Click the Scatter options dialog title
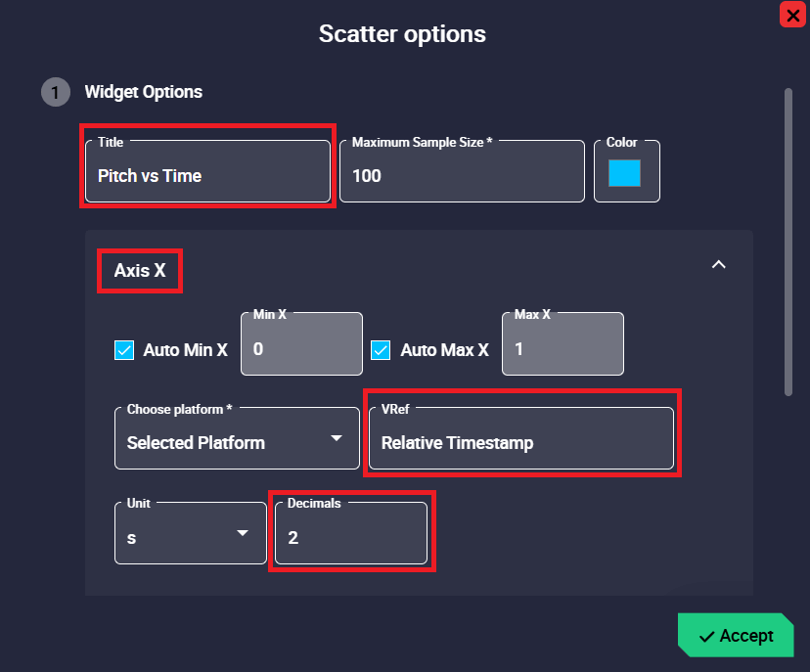 coord(402,33)
